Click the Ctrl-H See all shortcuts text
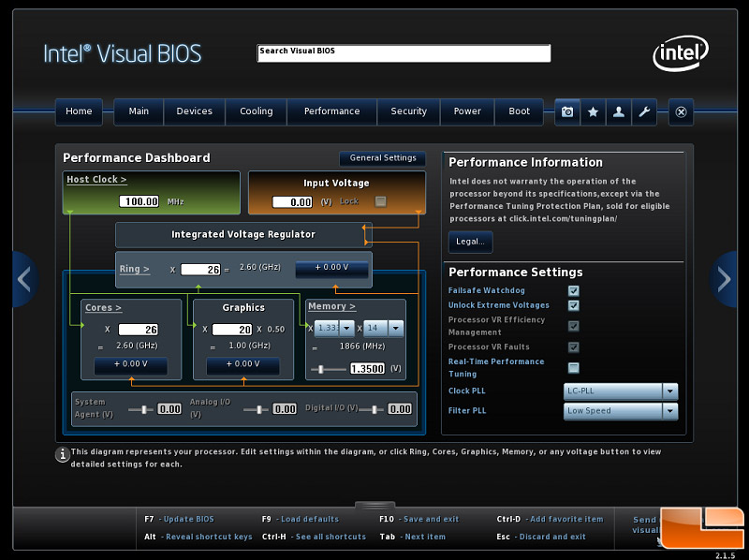Viewport: 749px width, 560px height. (x=314, y=538)
